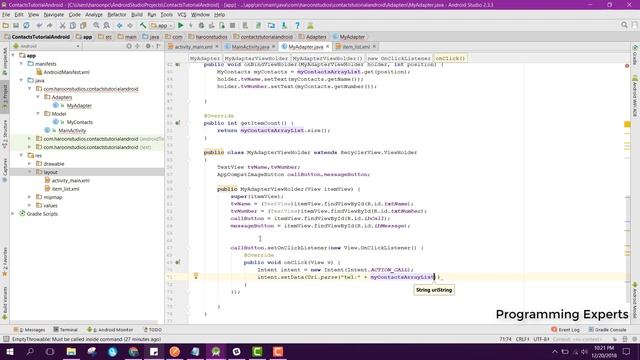This screenshot has height=360, width=640.
Task: Toggle the Structure tool window stripe button
Action: pyautogui.click(x=4, y=134)
